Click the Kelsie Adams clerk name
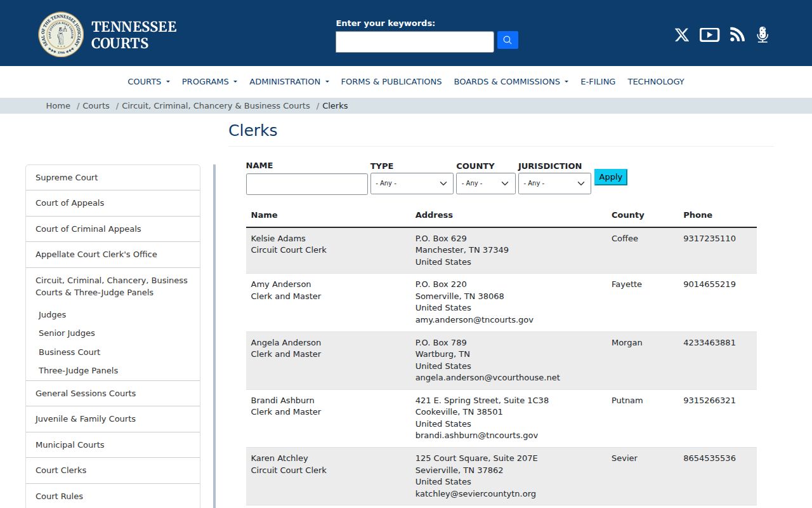Image resolution: width=812 pixels, height=508 pixels. (x=278, y=239)
